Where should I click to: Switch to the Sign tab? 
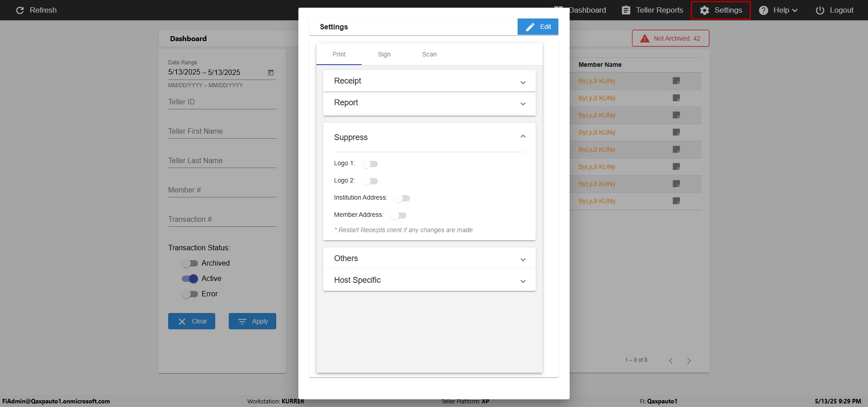coord(384,54)
